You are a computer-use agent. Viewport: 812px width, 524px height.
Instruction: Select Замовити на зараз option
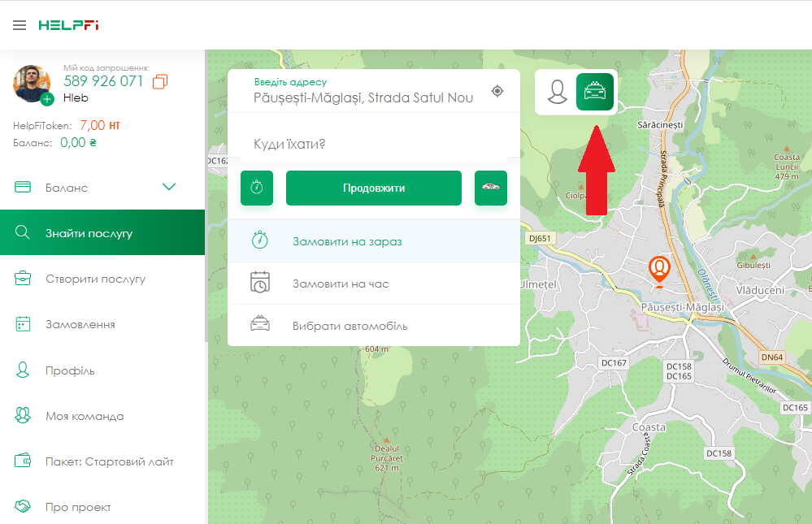pyautogui.click(x=347, y=241)
